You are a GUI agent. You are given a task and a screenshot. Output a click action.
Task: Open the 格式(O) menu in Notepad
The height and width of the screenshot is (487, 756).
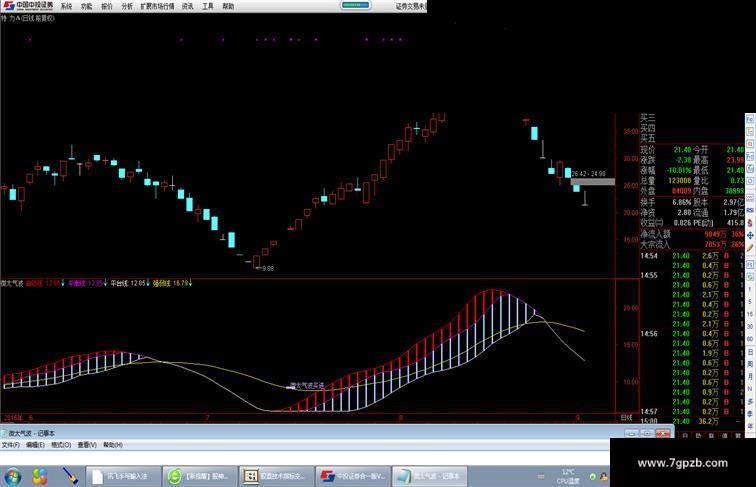pyautogui.click(x=61, y=445)
